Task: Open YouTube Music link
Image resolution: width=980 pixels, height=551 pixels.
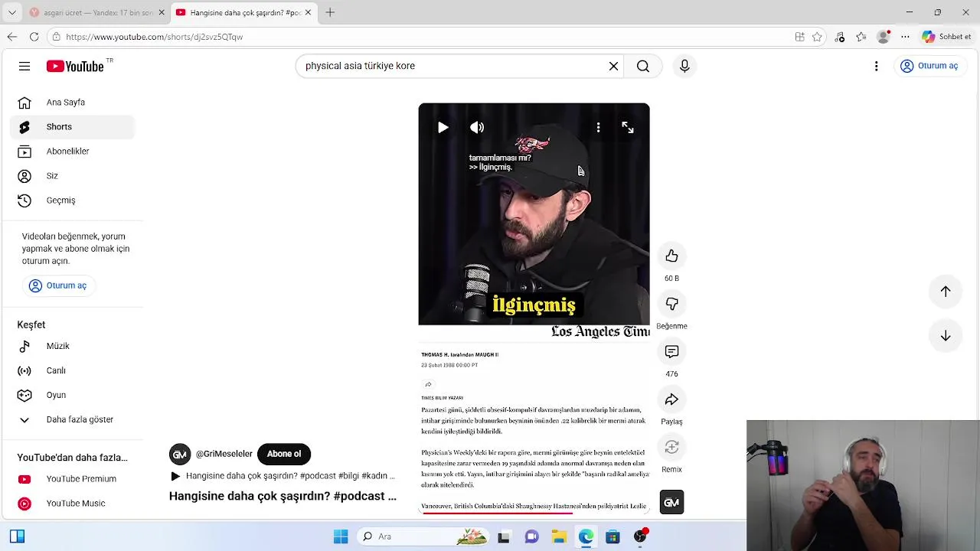Action: tap(72, 504)
